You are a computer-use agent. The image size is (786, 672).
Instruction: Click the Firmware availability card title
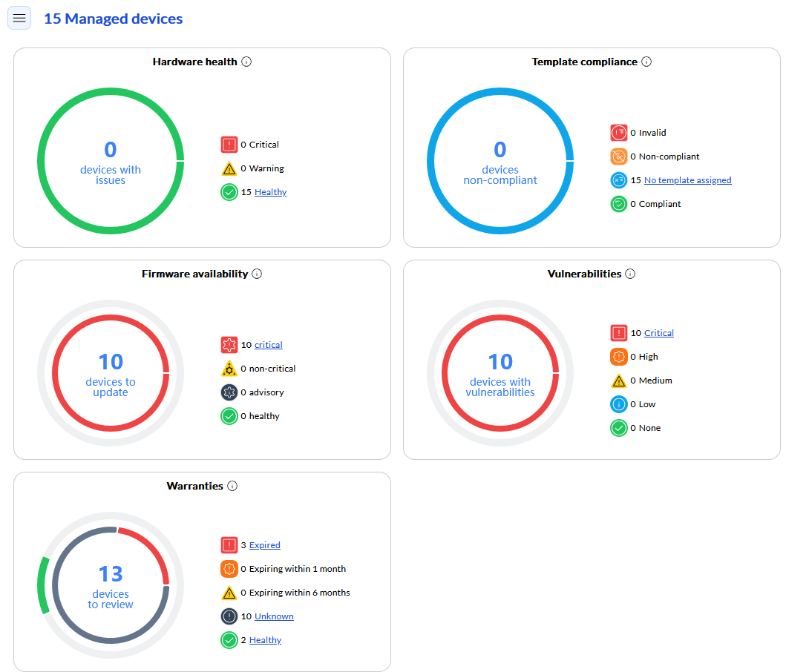click(x=195, y=274)
